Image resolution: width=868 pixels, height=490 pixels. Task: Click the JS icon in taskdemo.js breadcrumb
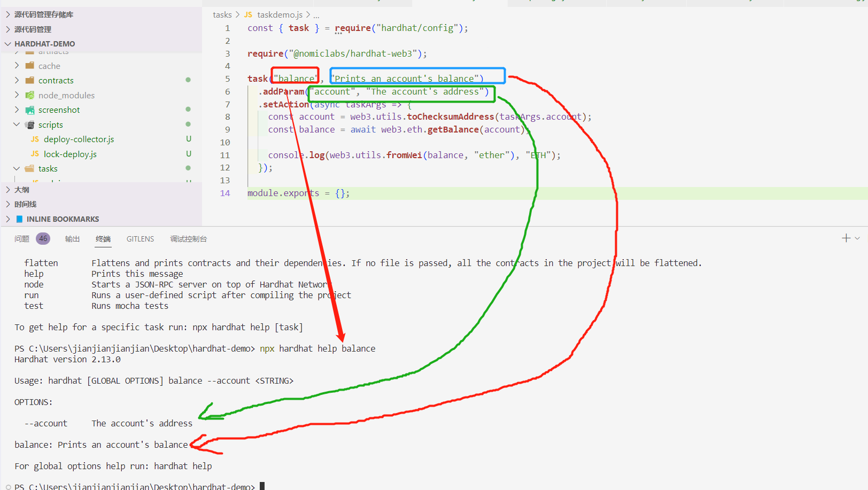[248, 15]
